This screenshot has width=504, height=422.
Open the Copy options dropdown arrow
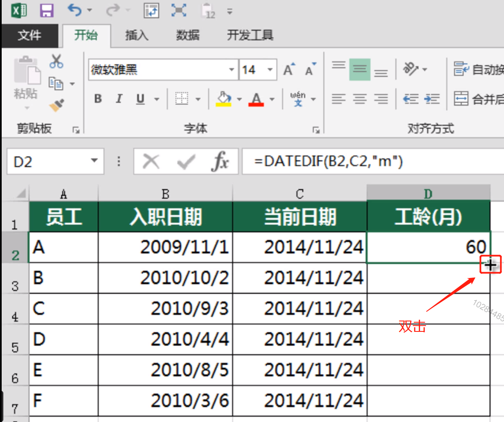coord(72,84)
